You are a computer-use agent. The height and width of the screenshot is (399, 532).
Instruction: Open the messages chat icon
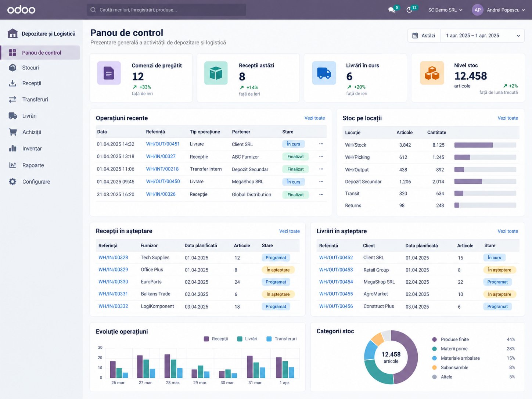392,10
